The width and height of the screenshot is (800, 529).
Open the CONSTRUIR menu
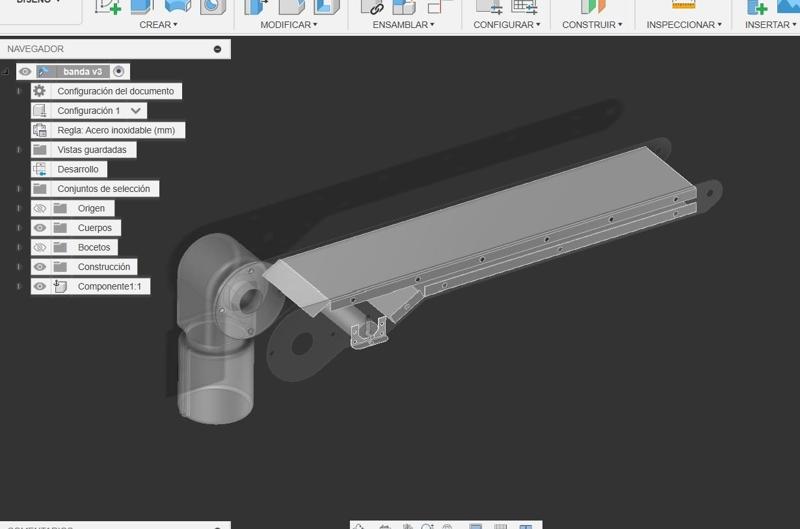coord(592,24)
